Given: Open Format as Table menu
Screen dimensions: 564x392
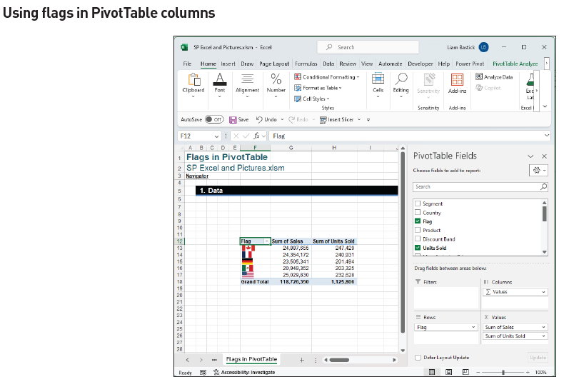Looking at the screenshot, I should click(x=318, y=88).
